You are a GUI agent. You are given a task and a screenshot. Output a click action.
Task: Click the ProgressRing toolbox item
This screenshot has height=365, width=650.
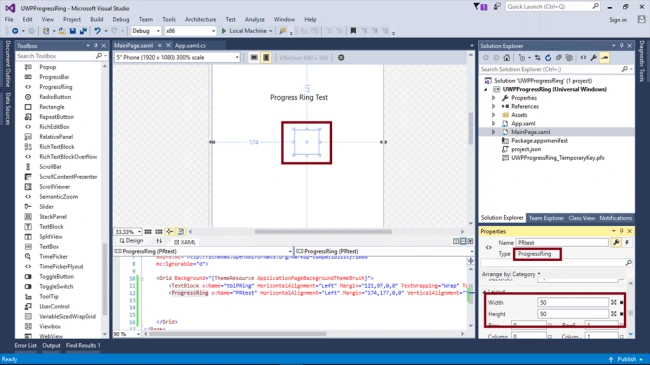coord(56,87)
